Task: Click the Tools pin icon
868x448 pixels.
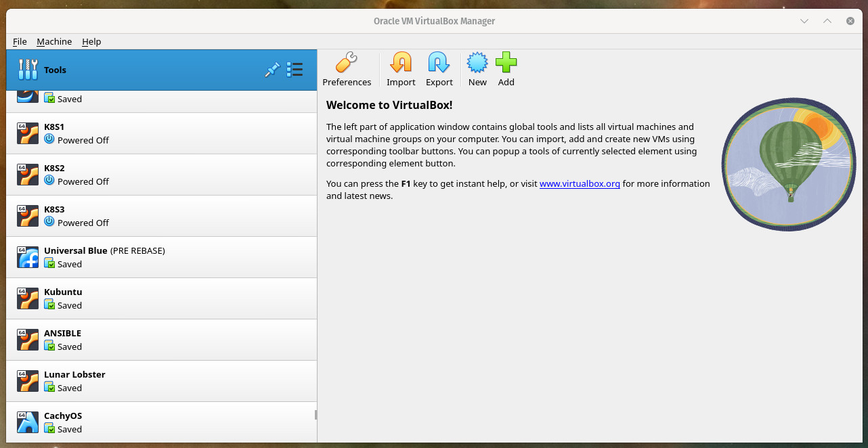Action: tap(272, 70)
